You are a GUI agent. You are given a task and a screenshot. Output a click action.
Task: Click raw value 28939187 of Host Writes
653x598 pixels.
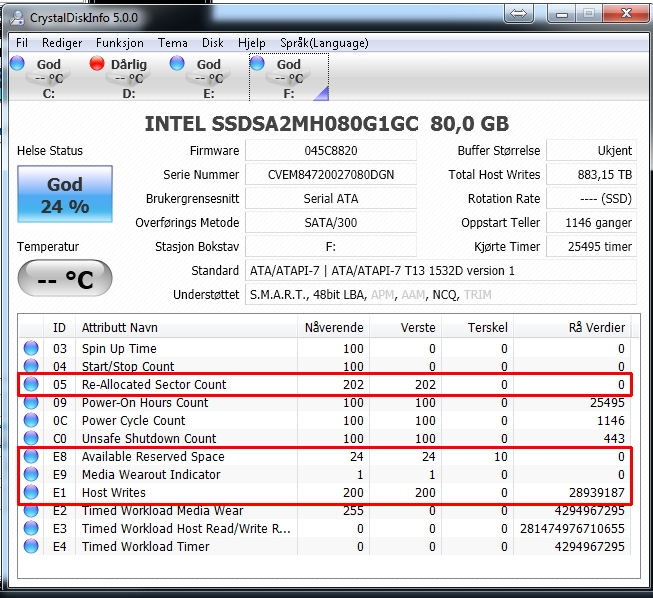[x=597, y=492]
